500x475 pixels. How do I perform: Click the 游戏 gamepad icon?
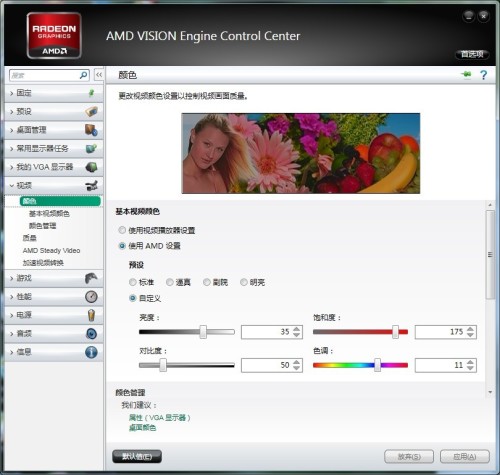91,278
